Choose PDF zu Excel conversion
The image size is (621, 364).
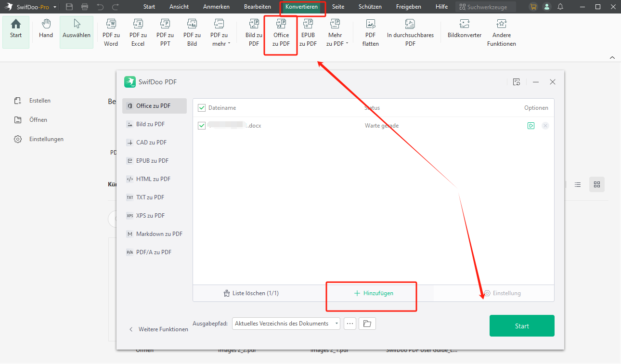138,33
